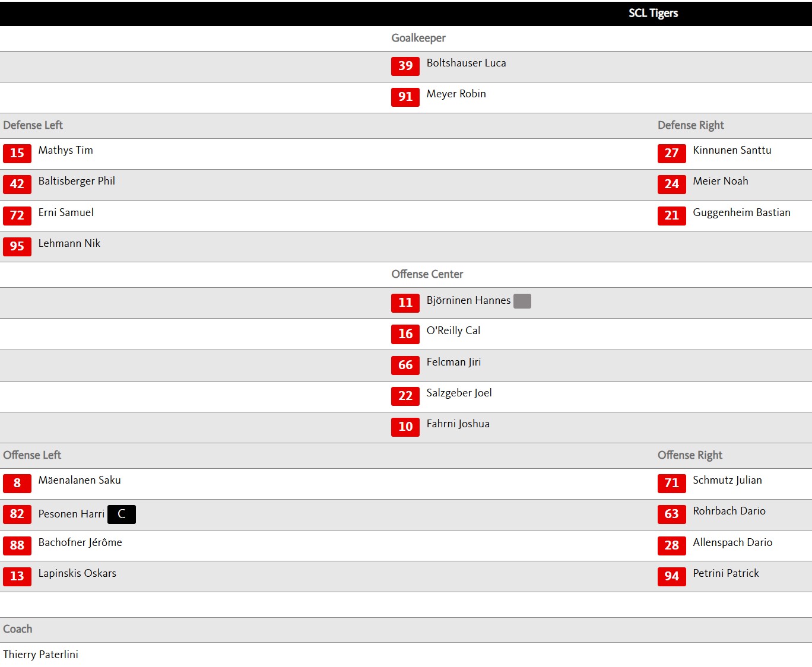Click jersey badge 15 next to Mathys Tim

coord(17,153)
